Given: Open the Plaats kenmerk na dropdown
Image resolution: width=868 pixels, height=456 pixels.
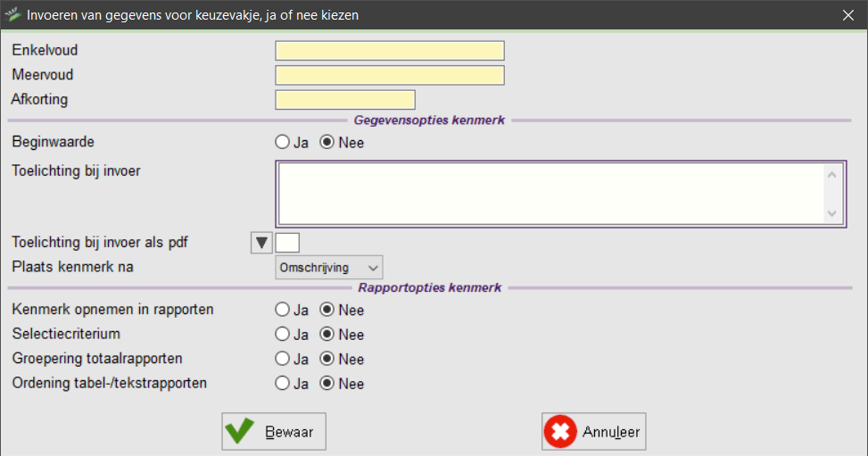Looking at the screenshot, I should point(328,268).
